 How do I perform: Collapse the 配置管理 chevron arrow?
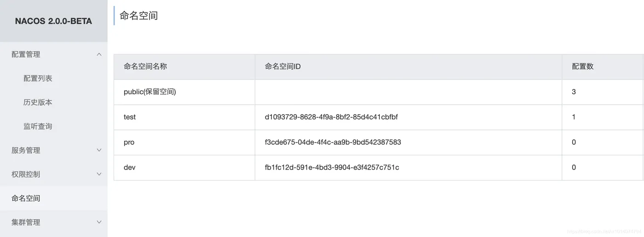pos(99,55)
